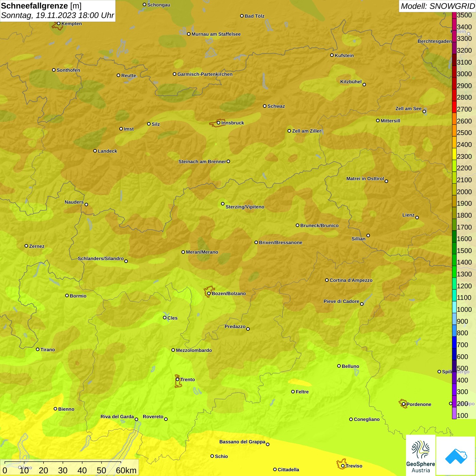The image size is (476, 476).
Task: Click the Tirano location dot
Action: [x=38, y=349]
